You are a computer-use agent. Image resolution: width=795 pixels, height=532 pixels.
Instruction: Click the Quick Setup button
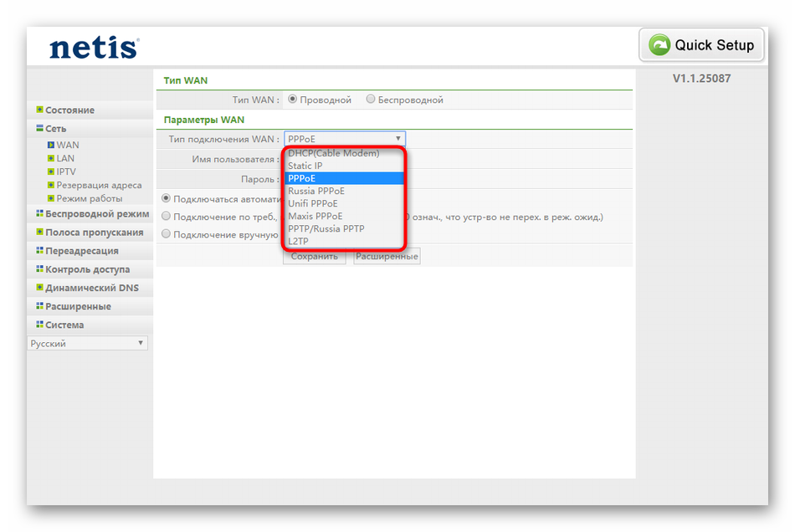[702, 45]
